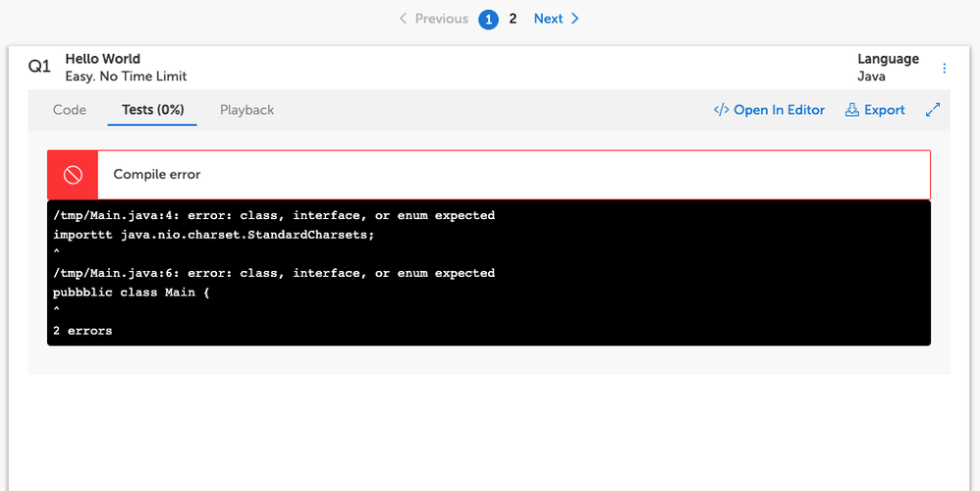Click the left chevron beside Previous
Viewport: 980px width, 491px height.
coord(403,19)
